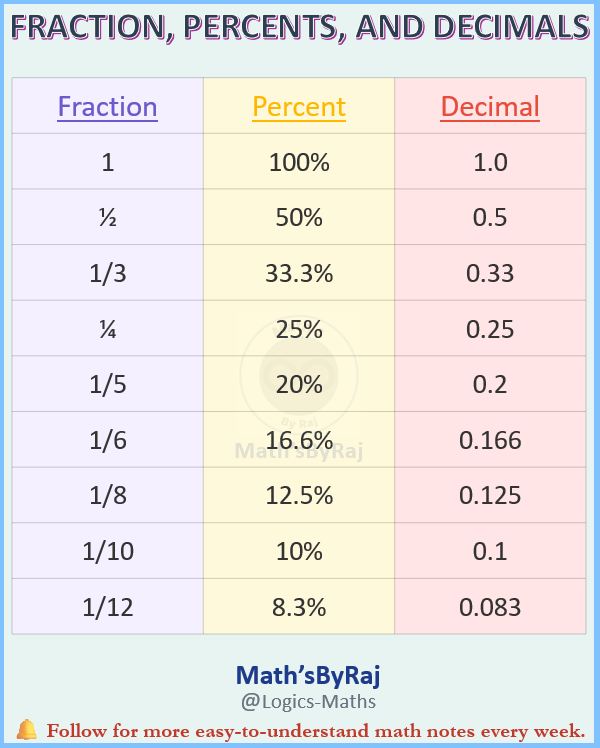
Task: Select the 33.3% percent cell
Action: pos(299,273)
